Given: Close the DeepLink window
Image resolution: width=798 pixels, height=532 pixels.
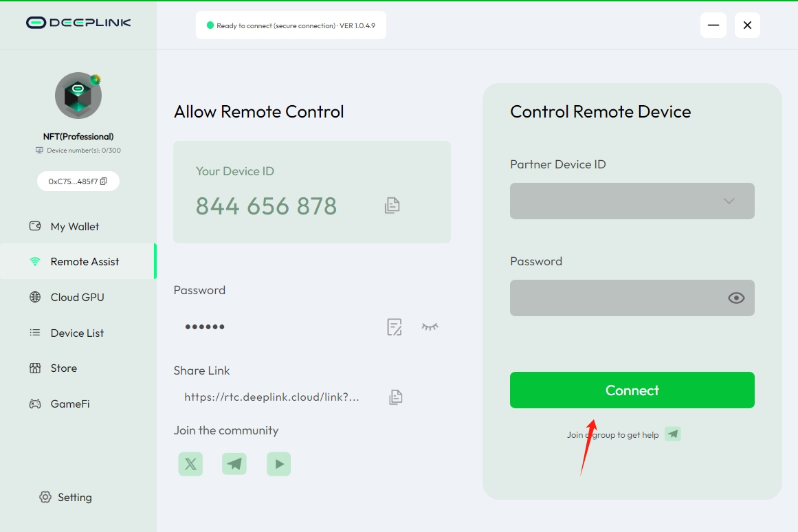Looking at the screenshot, I should pyautogui.click(x=747, y=25).
